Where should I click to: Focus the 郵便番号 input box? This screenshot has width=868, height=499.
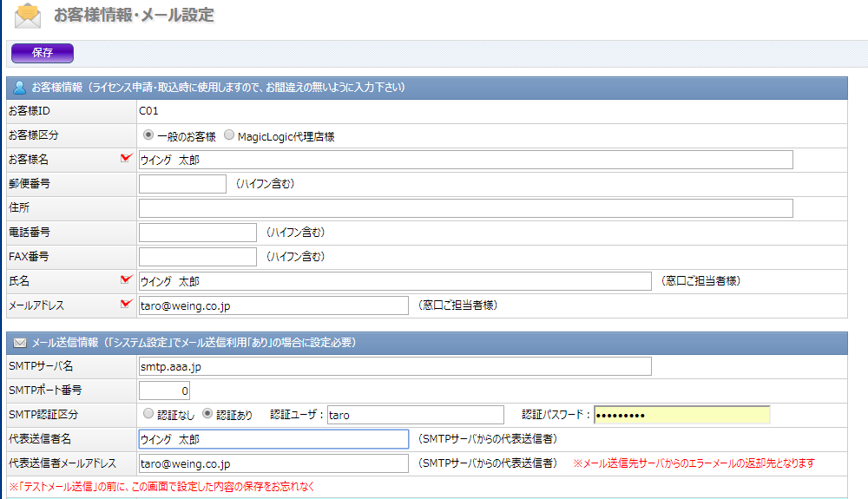click(182, 184)
